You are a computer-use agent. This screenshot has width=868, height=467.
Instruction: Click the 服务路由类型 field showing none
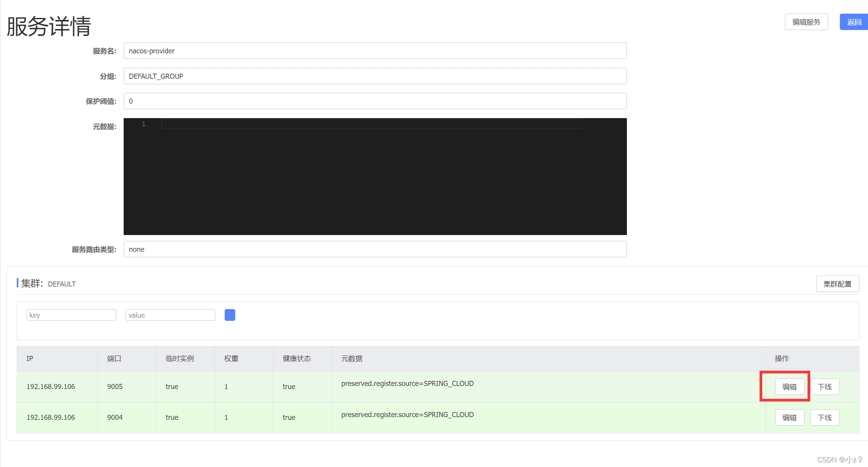(375, 249)
